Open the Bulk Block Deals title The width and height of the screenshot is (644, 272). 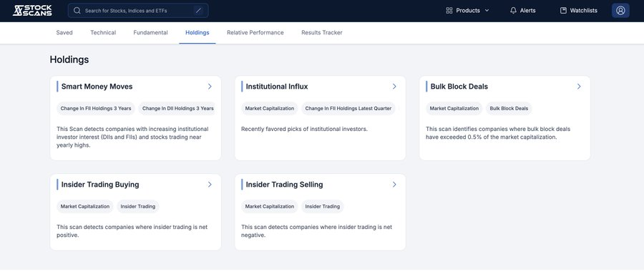(x=459, y=87)
